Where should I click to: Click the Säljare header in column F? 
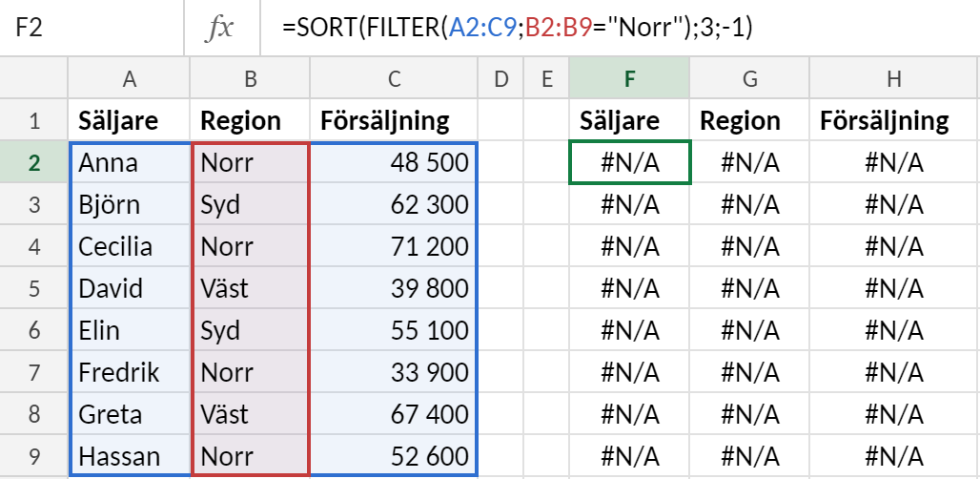[629, 120]
